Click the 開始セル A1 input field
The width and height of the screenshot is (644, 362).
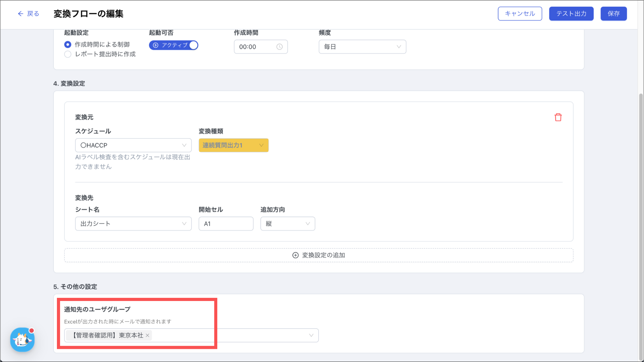coord(226,224)
